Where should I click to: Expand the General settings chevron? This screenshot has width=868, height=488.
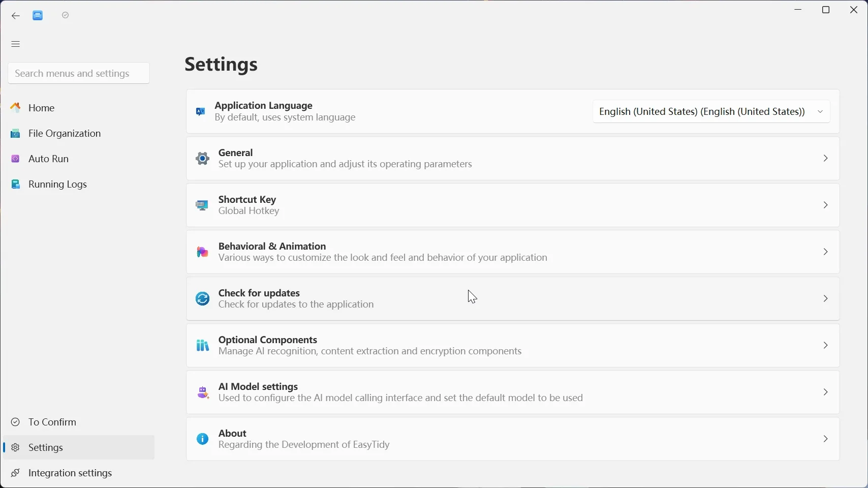(x=825, y=159)
